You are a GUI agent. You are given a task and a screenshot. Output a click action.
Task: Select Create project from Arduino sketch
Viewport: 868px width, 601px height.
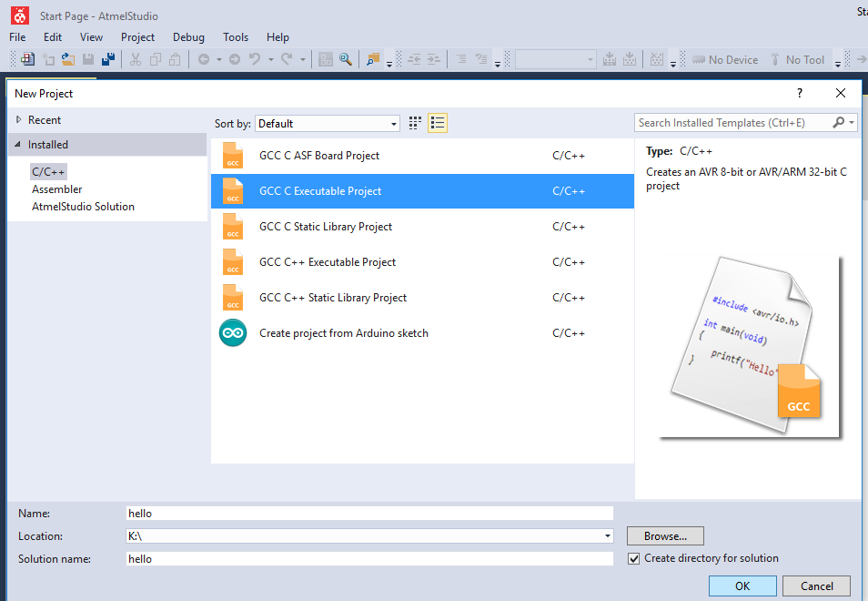tap(422, 333)
